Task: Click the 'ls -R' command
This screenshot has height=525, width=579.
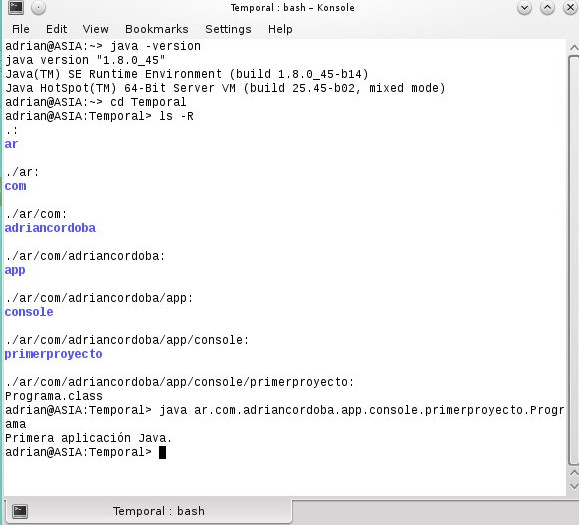Action: click(x=176, y=116)
